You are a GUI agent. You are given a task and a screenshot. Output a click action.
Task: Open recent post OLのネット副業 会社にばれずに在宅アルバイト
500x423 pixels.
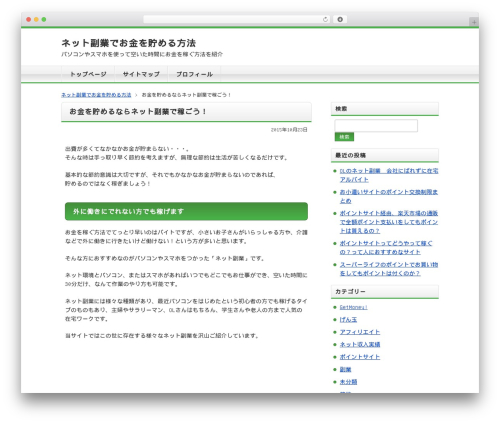pos(389,175)
